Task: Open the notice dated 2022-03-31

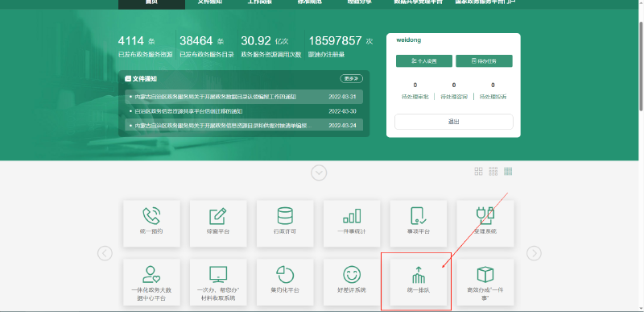Action: coord(244,97)
